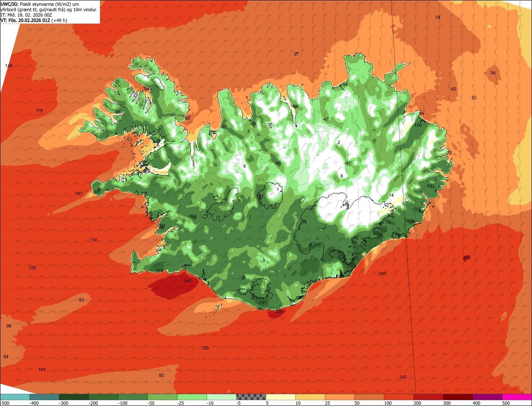Click the -121 value in eastern Iceland
This screenshot has height=406, width=532.
[x=430, y=186]
